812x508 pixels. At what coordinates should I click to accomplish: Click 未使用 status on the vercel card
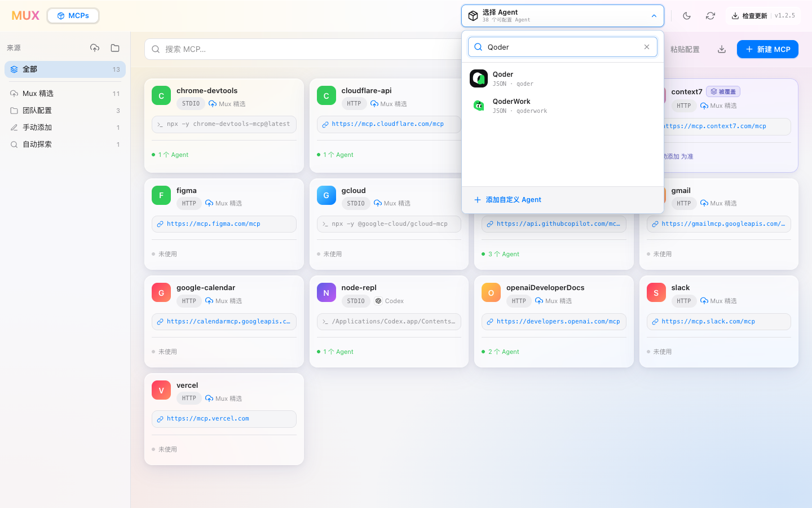165,449
